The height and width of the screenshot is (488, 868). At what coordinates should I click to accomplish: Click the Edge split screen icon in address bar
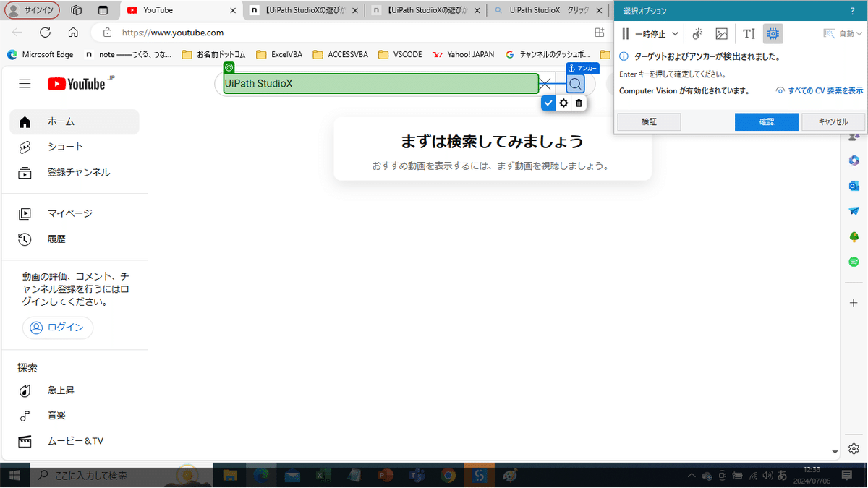599,33
